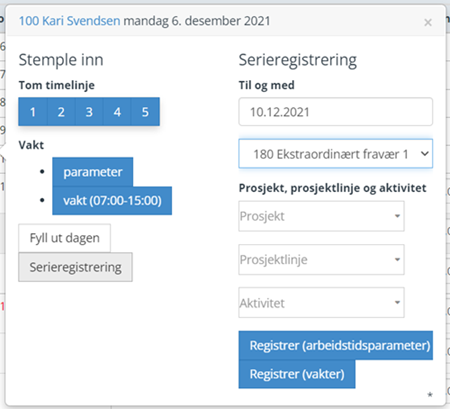Expand the Aktivitet combo box
Viewport: 450px width, 409px height.
321,303
